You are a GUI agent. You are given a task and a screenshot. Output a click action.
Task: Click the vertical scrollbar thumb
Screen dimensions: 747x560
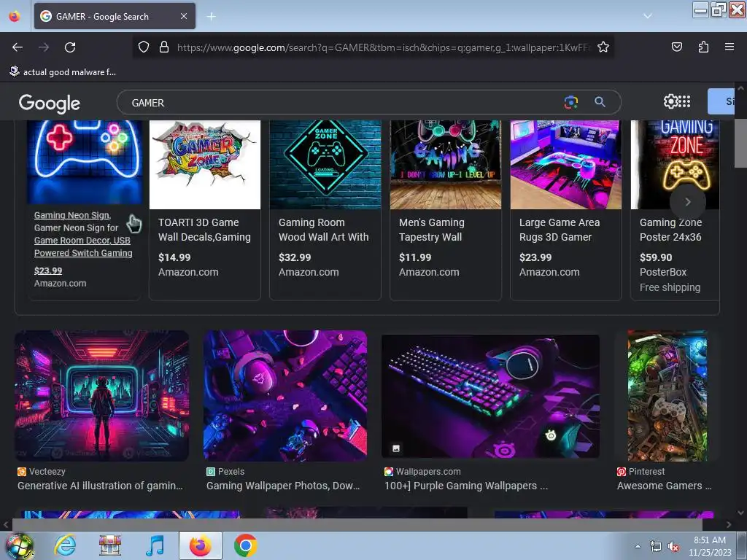(741, 143)
